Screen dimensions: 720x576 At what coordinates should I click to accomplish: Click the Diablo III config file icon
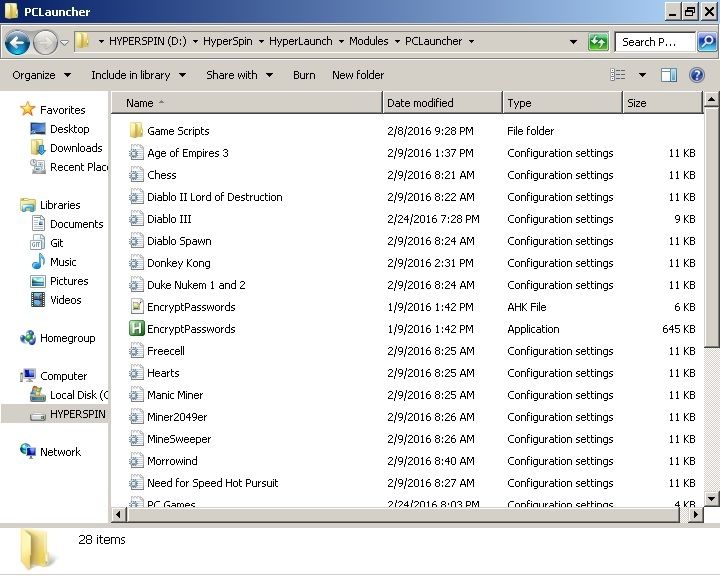pos(136,219)
